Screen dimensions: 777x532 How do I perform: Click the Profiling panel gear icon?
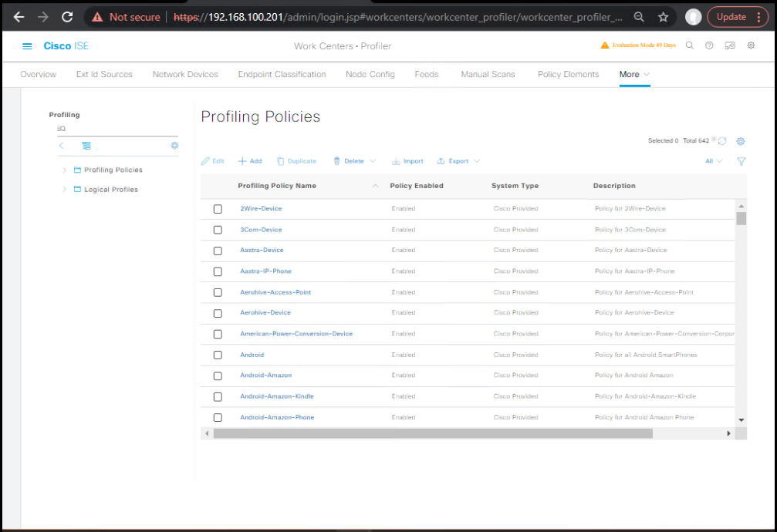(174, 146)
